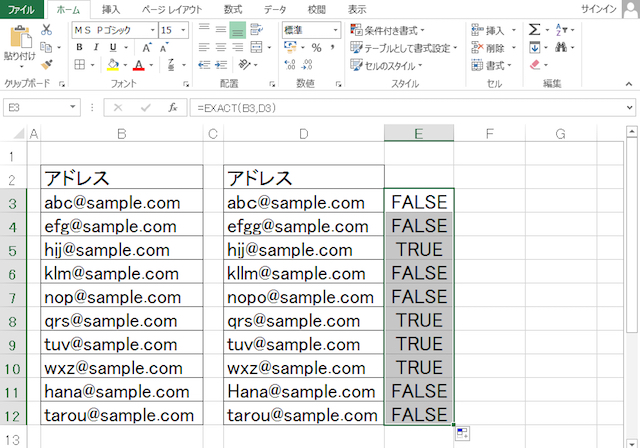Select column E header

point(419,133)
